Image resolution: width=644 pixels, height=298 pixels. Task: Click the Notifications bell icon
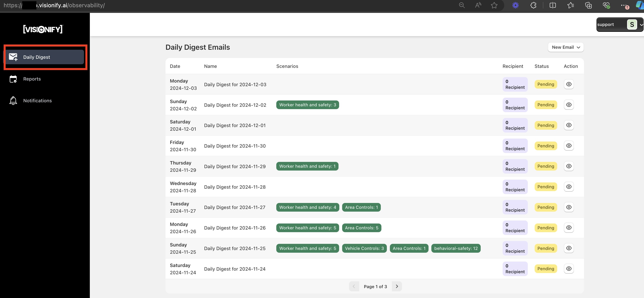pyautogui.click(x=13, y=101)
